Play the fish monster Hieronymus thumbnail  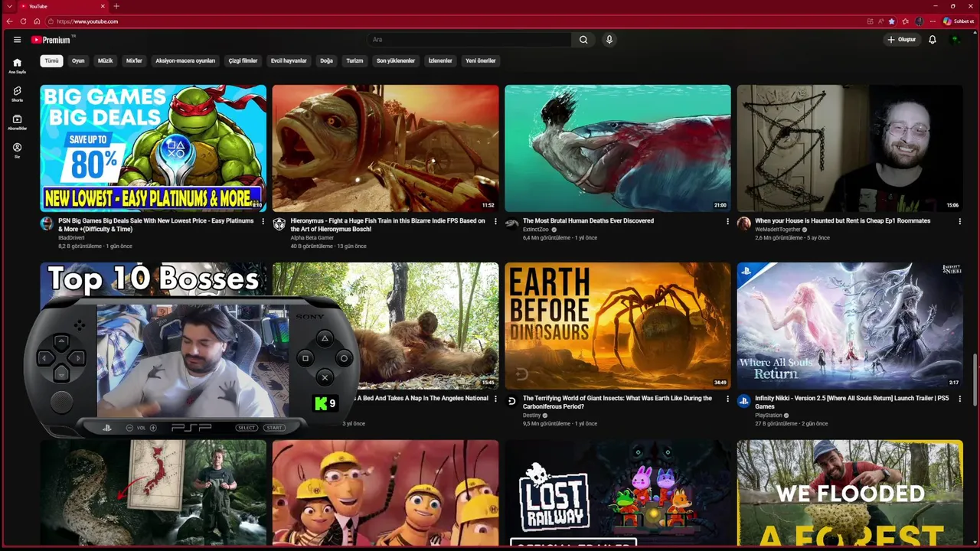[385, 148]
